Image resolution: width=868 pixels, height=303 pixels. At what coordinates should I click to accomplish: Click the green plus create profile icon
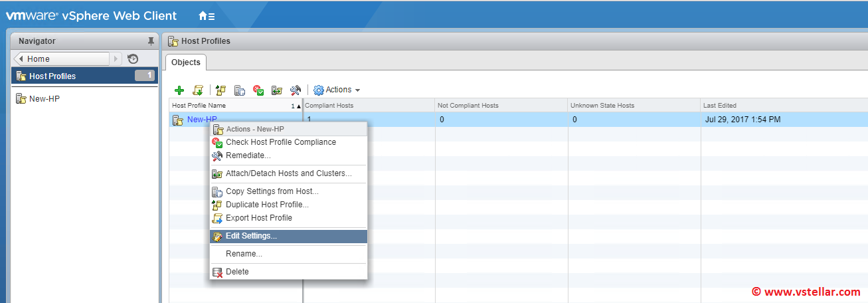tap(179, 90)
